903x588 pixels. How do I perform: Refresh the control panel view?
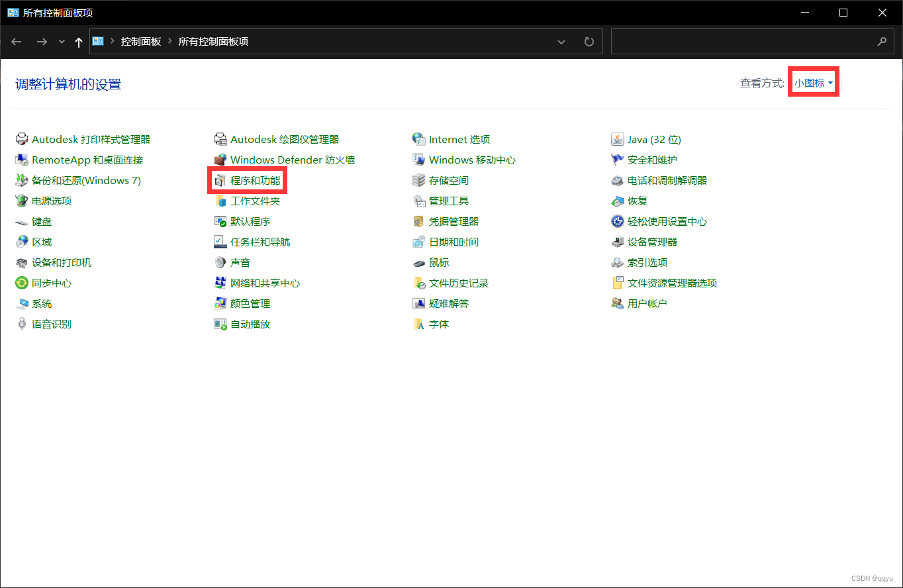click(x=589, y=42)
